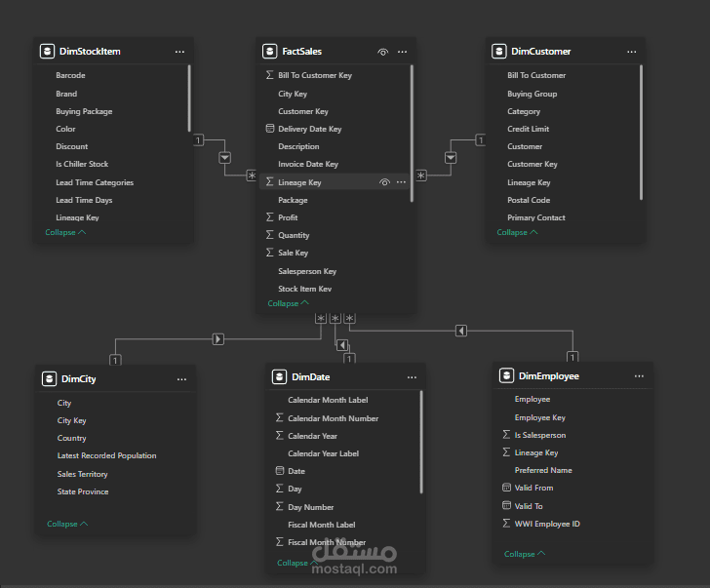The width and height of the screenshot is (710, 588).
Task: Click the filter direction arrow on DimEmployee relationship
Action: pyautogui.click(x=461, y=332)
